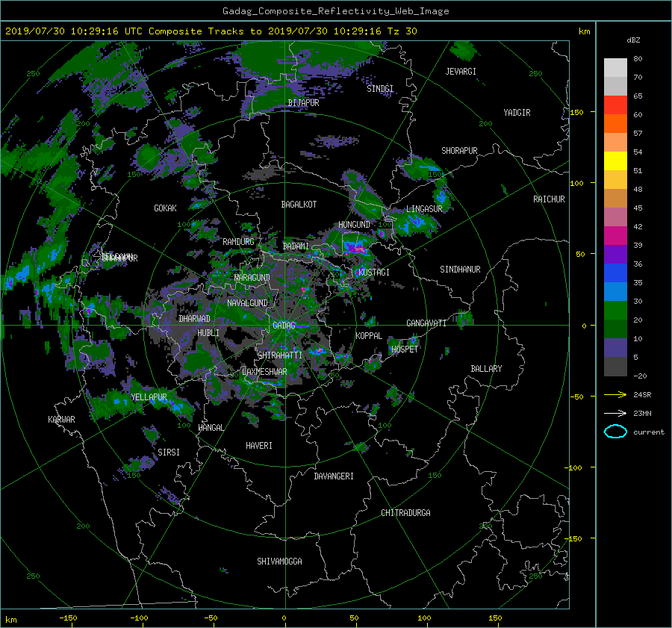Click the HUNGUND label
Viewport: 672px width, 628px height.
(354, 225)
